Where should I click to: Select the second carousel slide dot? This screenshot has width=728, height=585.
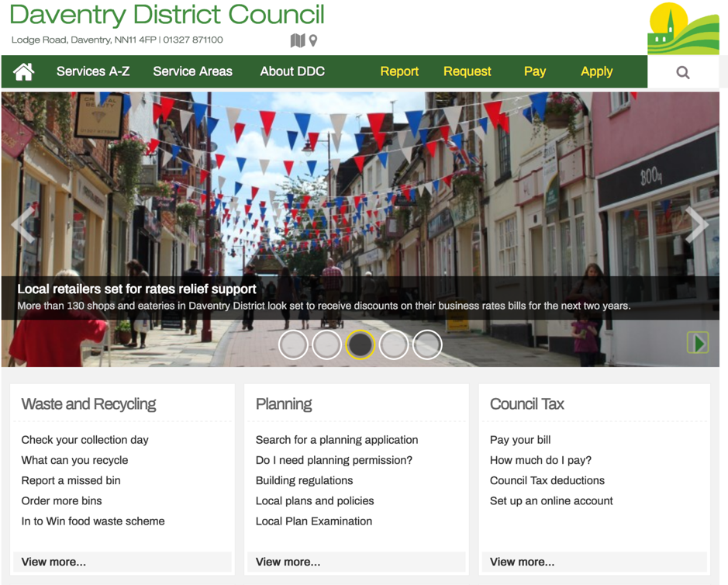tap(326, 344)
